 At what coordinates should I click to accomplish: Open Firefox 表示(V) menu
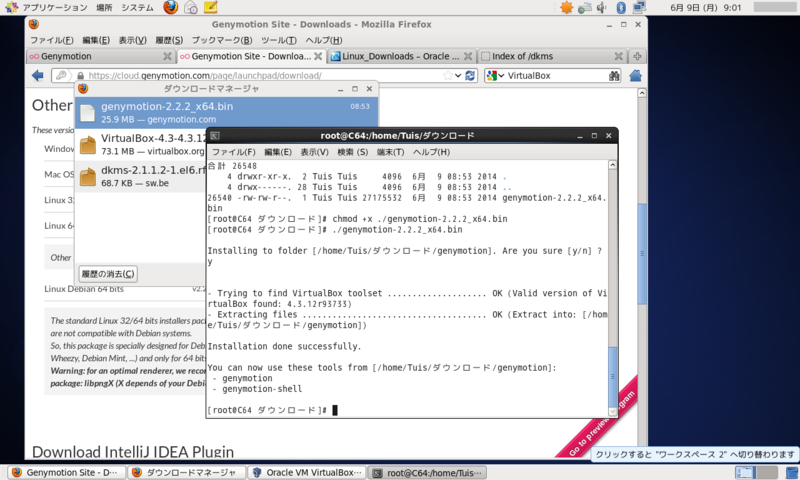pyautogui.click(x=133, y=40)
